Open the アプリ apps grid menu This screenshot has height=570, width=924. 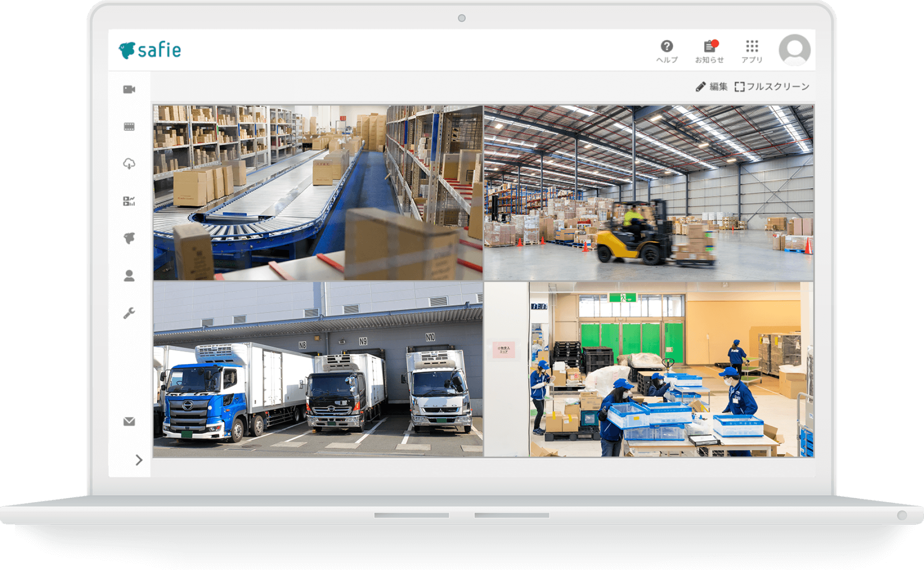click(x=752, y=51)
